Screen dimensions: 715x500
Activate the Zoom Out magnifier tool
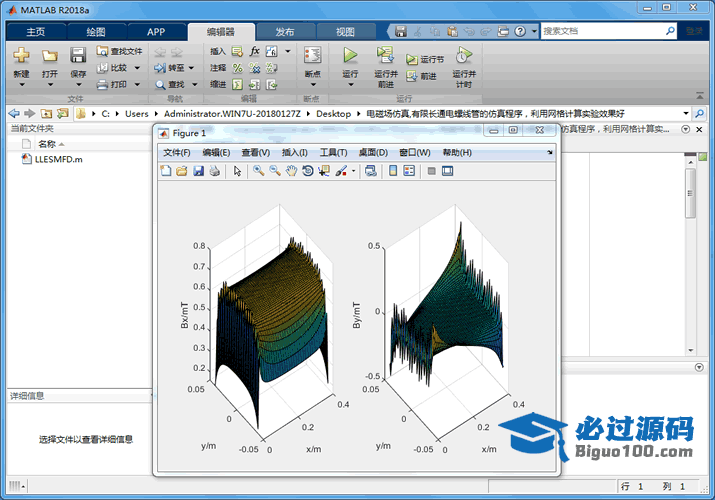coord(275,171)
